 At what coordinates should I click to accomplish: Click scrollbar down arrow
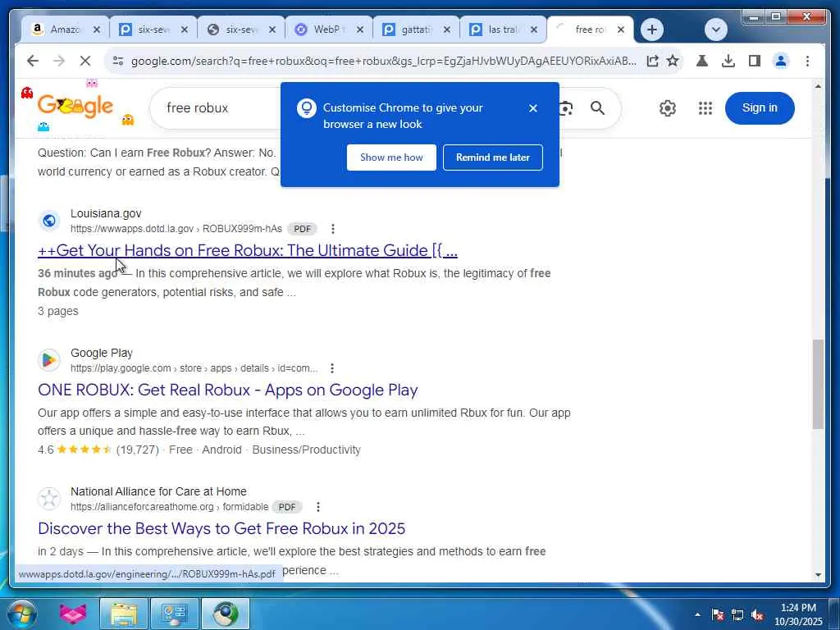coord(818,575)
